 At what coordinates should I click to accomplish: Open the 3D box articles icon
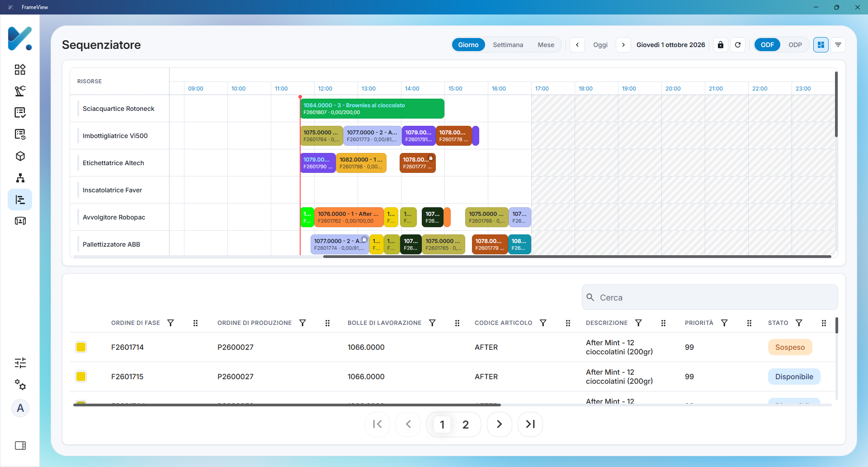click(20, 156)
